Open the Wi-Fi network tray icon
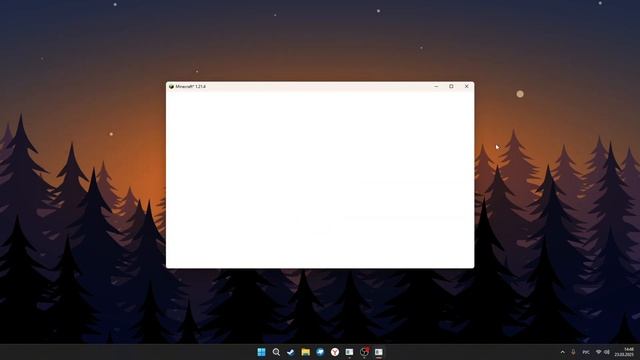Viewport: 640px width, 360px height. (598, 352)
